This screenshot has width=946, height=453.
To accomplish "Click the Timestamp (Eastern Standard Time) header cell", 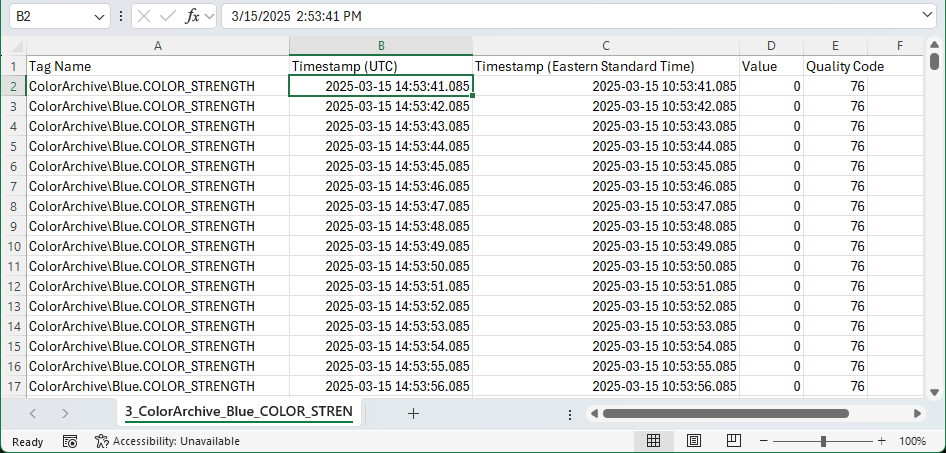I will (606, 66).
